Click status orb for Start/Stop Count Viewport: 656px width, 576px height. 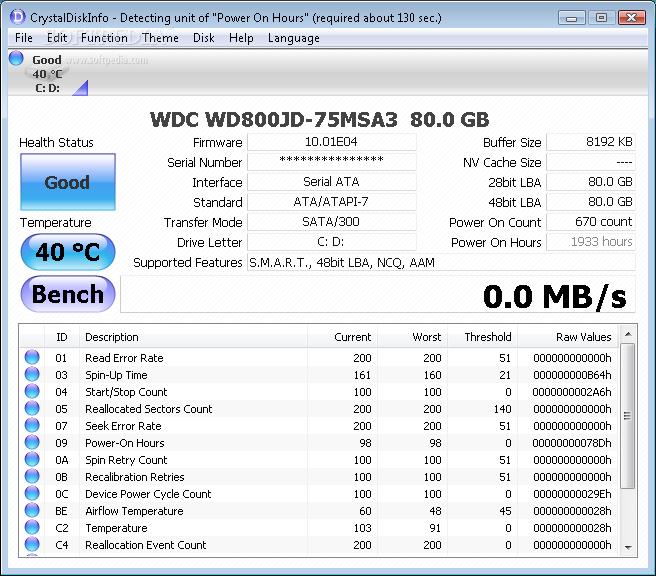(x=32, y=392)
